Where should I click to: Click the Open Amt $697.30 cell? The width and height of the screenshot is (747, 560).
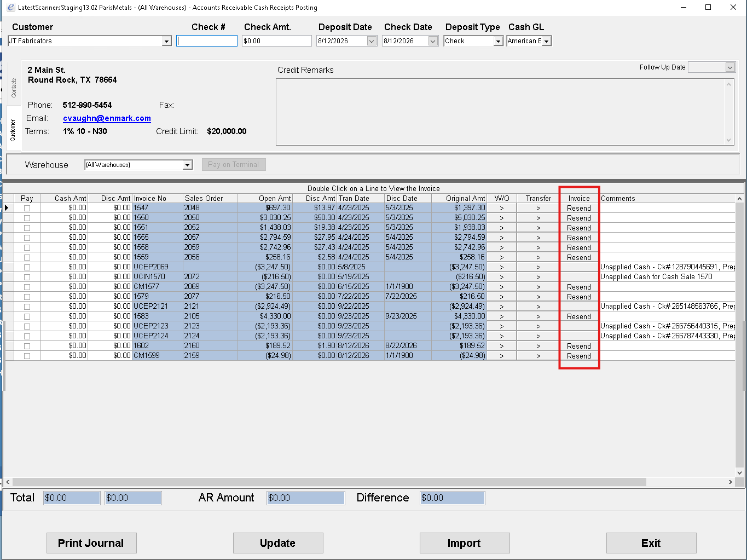265,208
